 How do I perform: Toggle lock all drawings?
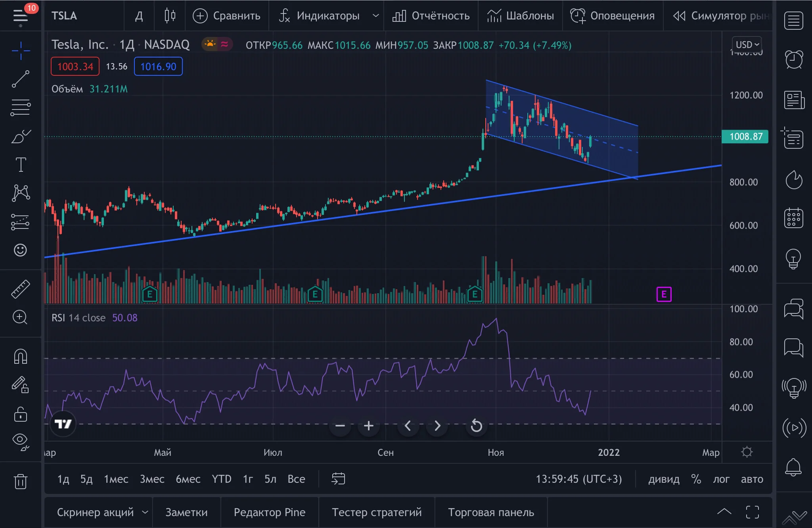[x=21, y=414]
